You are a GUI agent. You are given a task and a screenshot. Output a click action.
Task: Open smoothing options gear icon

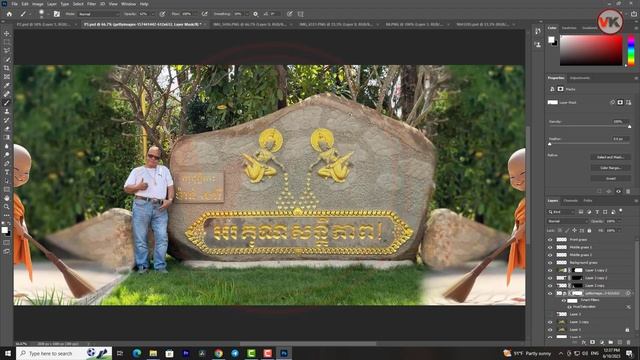[x=256, y=14]
